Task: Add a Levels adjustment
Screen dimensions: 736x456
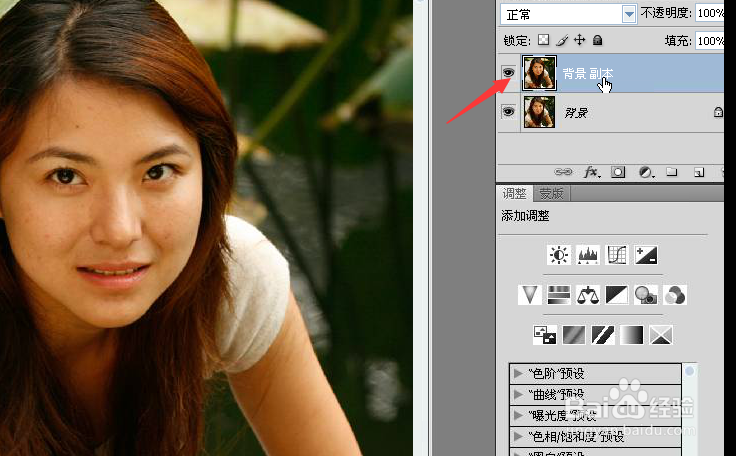Action: [588, 255]
